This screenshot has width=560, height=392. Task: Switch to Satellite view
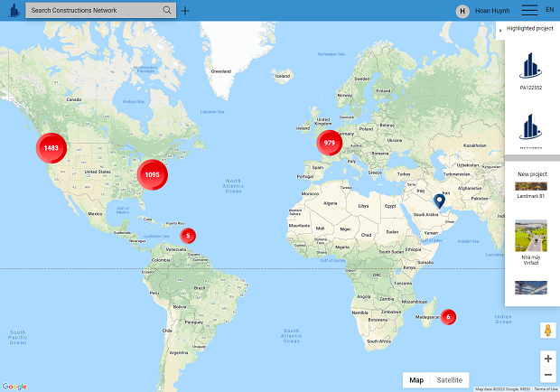pos(449,380)
